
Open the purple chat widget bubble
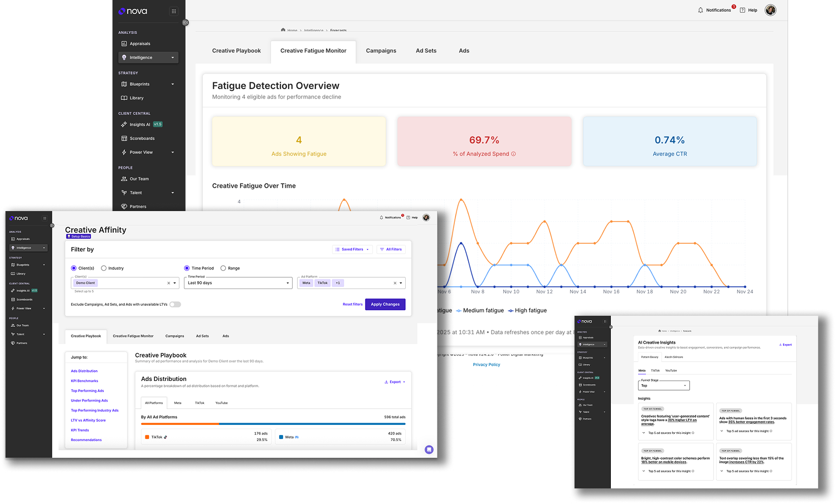[x=429, y=449]
